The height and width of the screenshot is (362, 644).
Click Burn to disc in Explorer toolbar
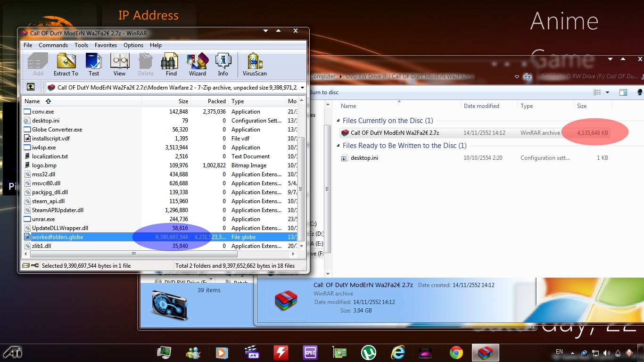pos(324,92)
